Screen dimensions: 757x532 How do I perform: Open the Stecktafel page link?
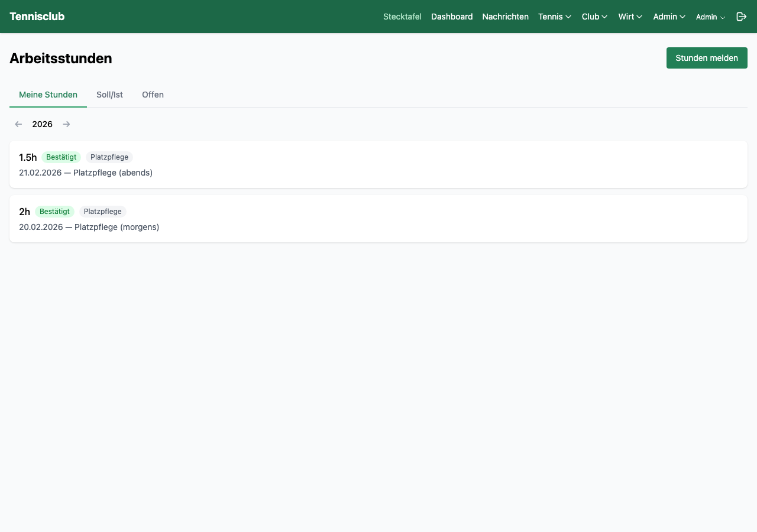point(402,17)
